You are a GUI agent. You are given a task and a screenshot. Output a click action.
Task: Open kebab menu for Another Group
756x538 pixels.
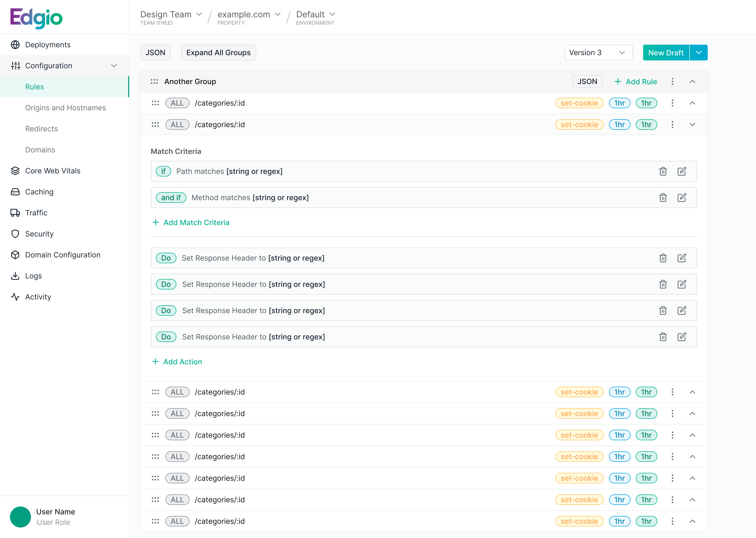coord(672,81)
